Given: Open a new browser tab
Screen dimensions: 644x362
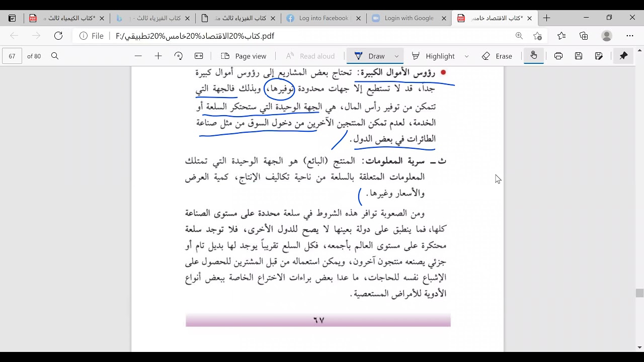Looking at the screenshot, I should [x=546, y=18].
